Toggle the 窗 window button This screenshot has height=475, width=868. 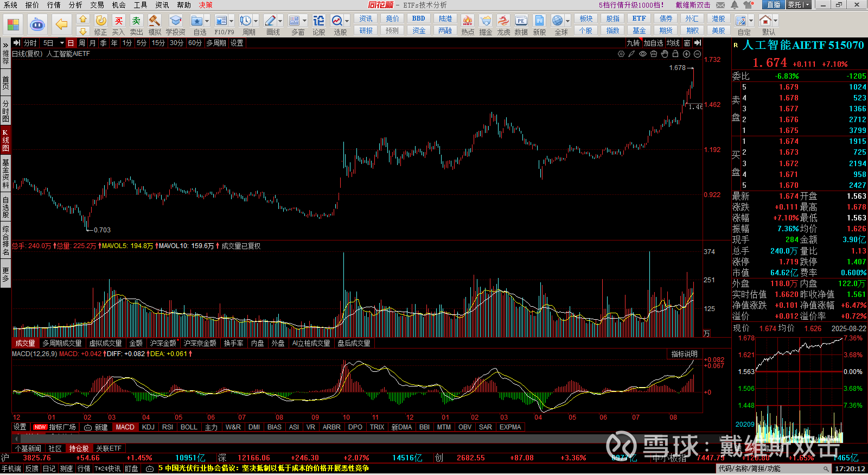[x=687, y=43]
